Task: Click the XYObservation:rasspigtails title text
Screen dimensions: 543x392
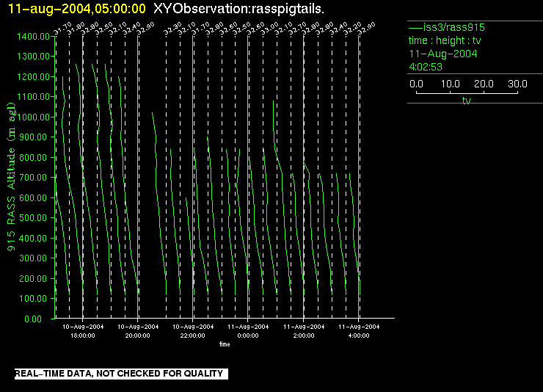Action: point(239,8)
